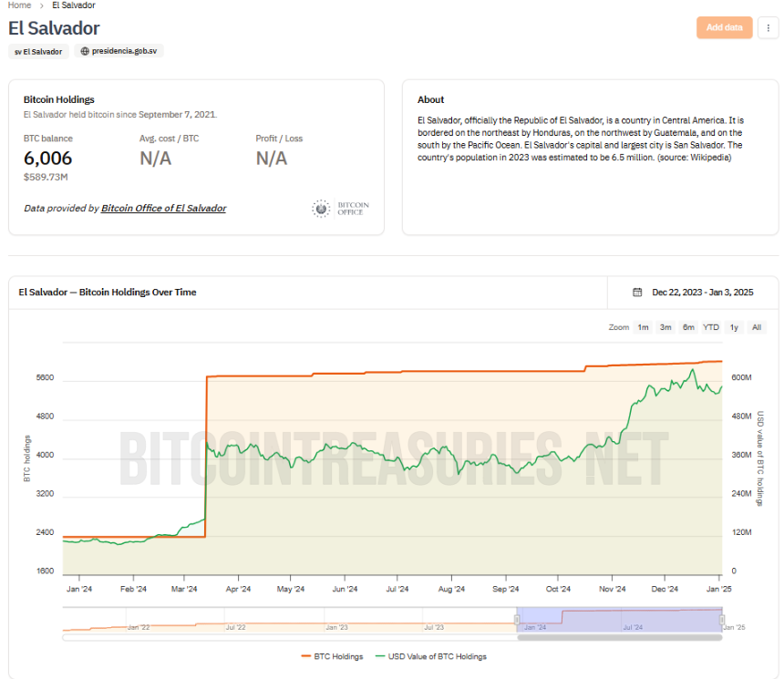Show All time zoom range
The width and height of the screenshot is (784, 679).
point(757,327)
